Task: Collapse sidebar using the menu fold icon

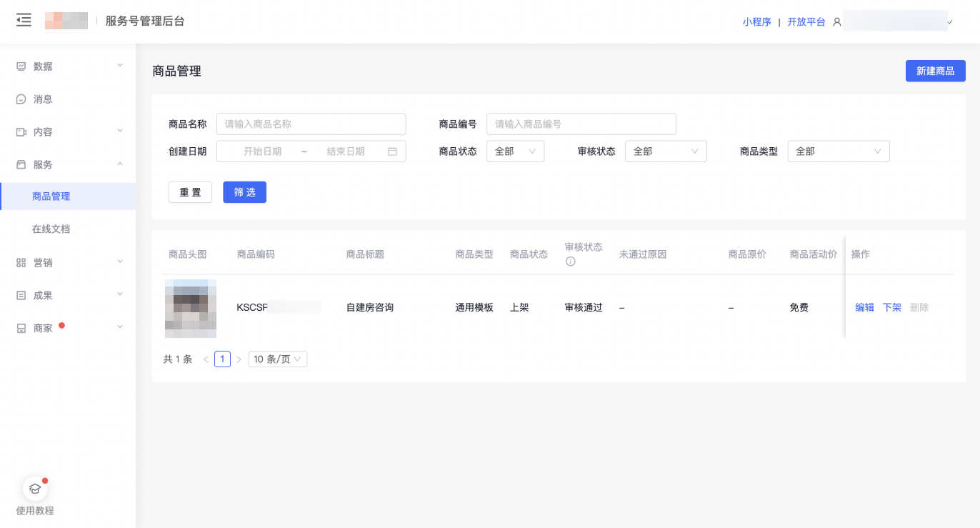Action: (x=24, y=20)
